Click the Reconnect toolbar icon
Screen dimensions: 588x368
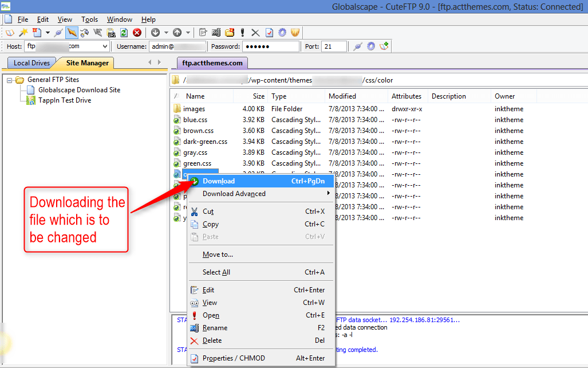[85, 33]
